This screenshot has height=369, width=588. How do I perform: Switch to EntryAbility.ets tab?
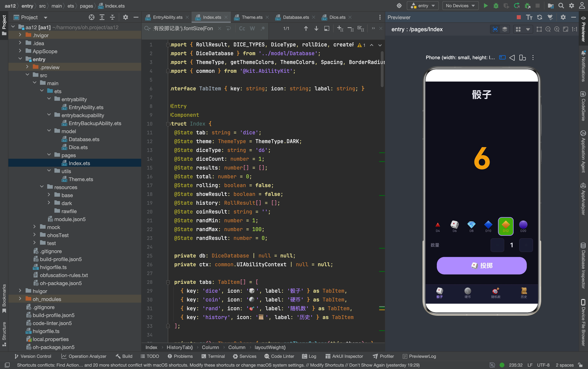pyautogui.click(x=168, y=17)
